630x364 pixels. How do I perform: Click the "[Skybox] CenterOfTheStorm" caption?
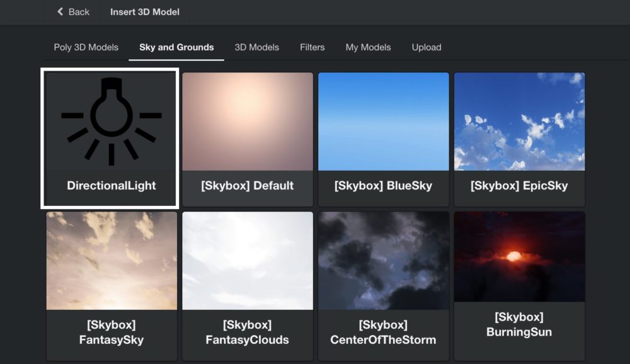click(383, 333)
